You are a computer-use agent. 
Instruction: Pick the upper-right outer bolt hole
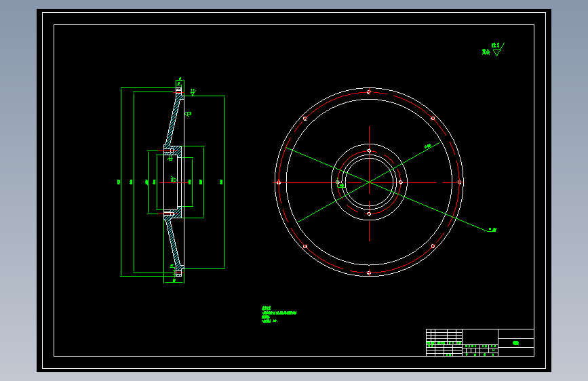433,119
